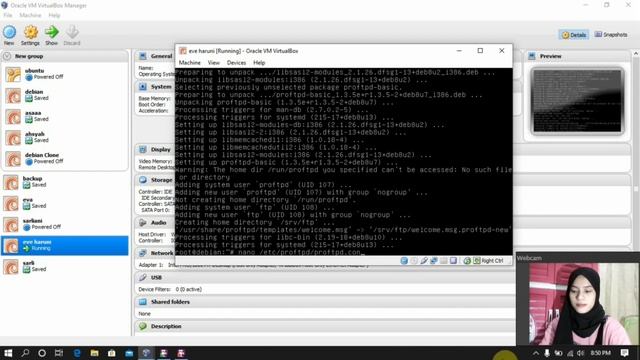Open Windows taskbar search

(25, 353)
